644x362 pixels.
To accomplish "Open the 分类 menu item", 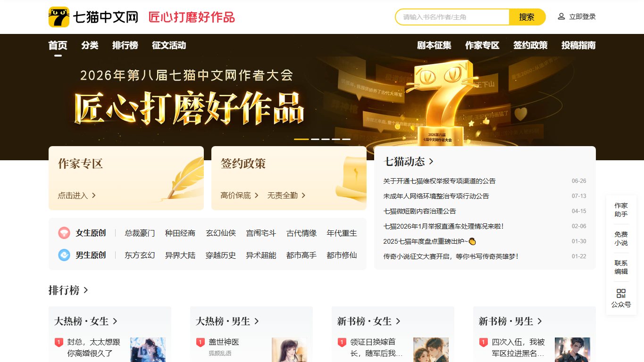I will [x=90, y=45].
